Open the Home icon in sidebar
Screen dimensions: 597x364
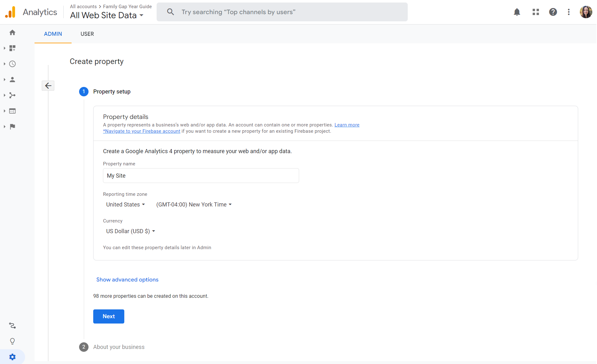13,33
